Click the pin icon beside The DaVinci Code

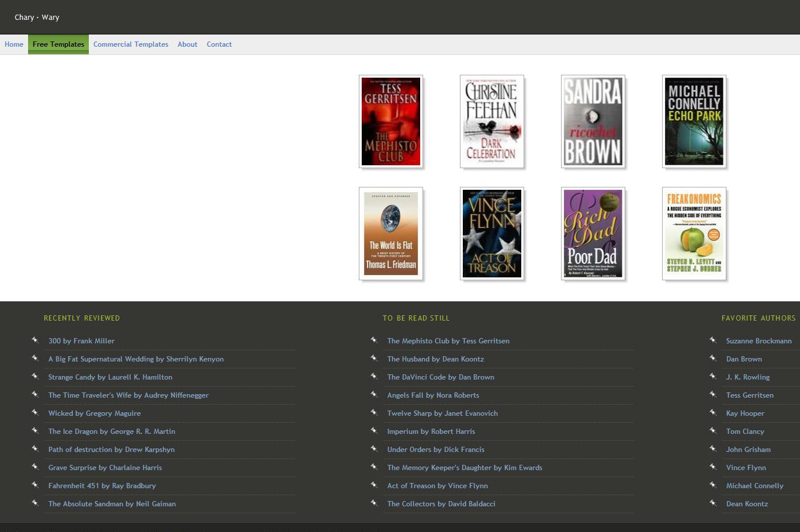pyautogui.click(x=374, y=376)
